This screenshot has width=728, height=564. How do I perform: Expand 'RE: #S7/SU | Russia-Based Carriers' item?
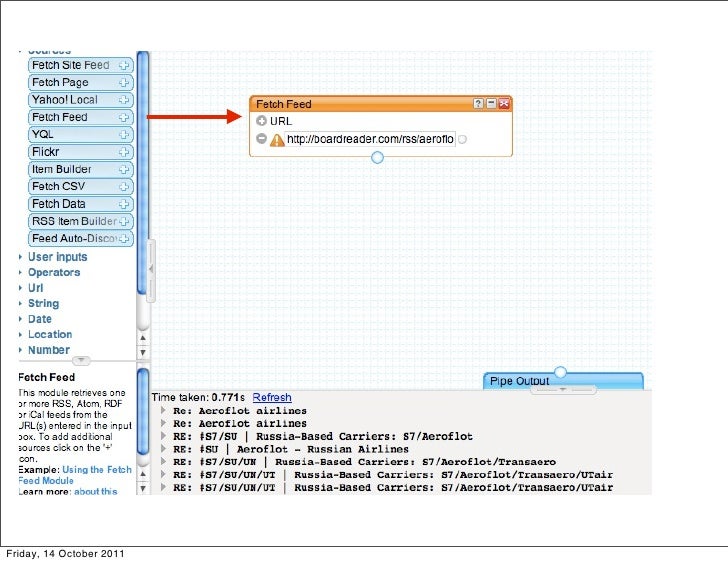pyautogui.click(x=163, y=436)
